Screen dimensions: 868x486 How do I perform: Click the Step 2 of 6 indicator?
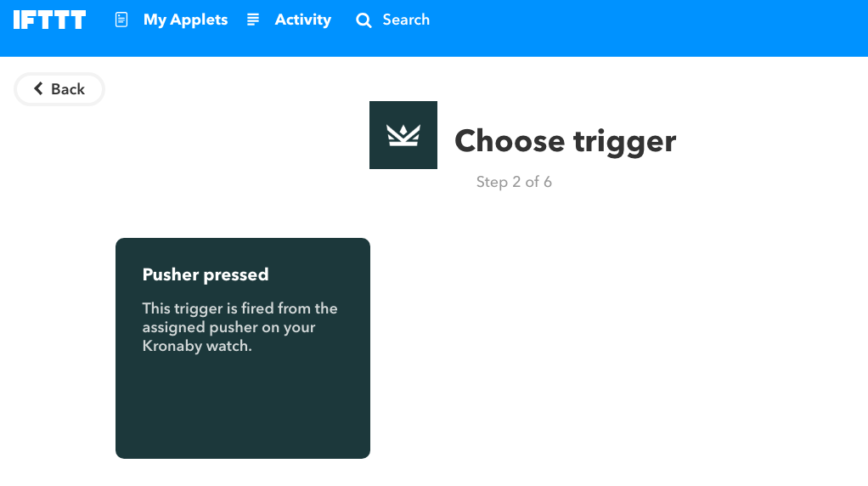click(514, 182)
